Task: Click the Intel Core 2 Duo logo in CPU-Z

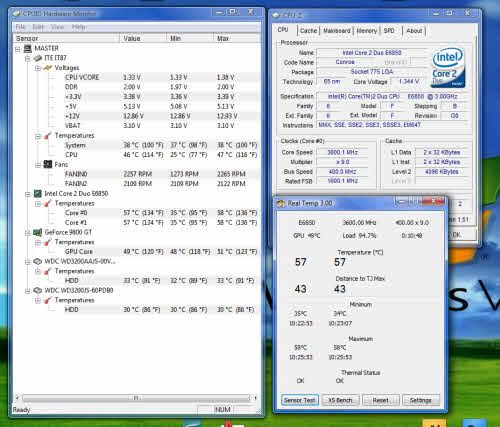Action: (448, 68)
